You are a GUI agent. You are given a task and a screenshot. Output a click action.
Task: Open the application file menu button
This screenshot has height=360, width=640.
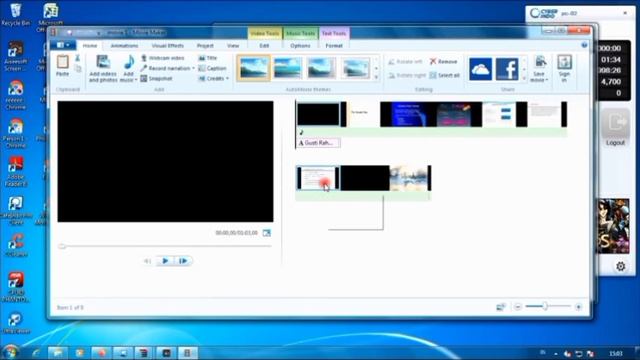pyautogui.click(x=63, y=45)
